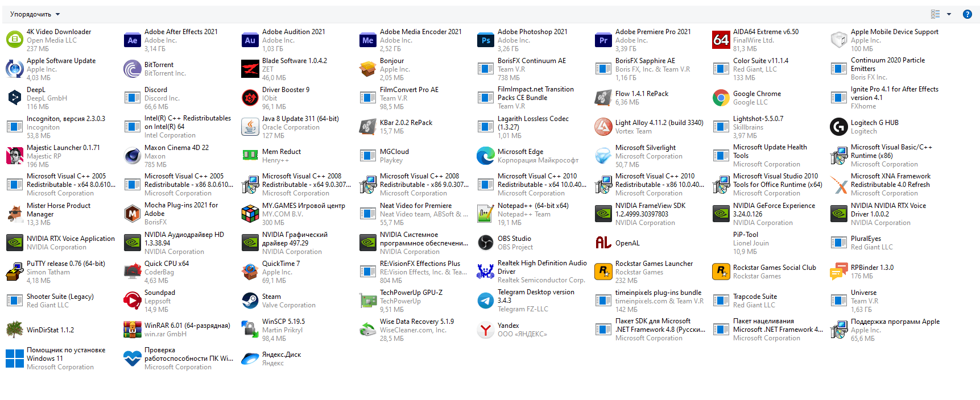Click the Apple Software Update name

pyautogui.click(x=61, y=61)
